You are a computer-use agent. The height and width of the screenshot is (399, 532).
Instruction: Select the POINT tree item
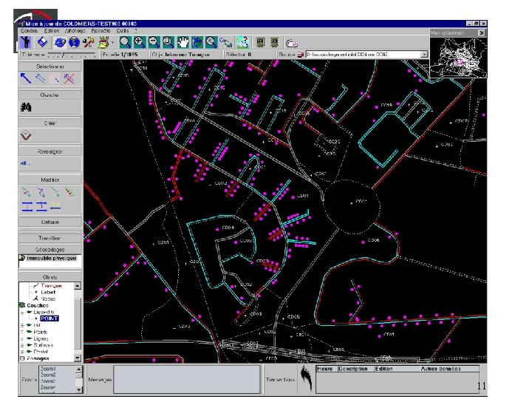[x=50, y=318]
